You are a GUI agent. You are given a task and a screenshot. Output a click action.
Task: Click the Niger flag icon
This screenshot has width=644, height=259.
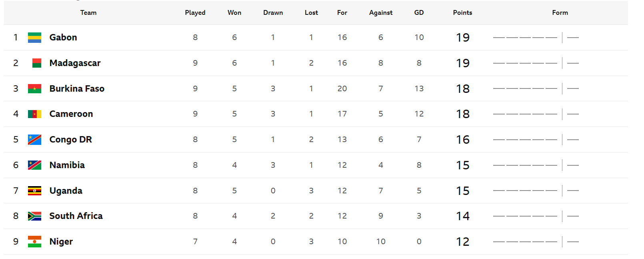tap(34, 242)
